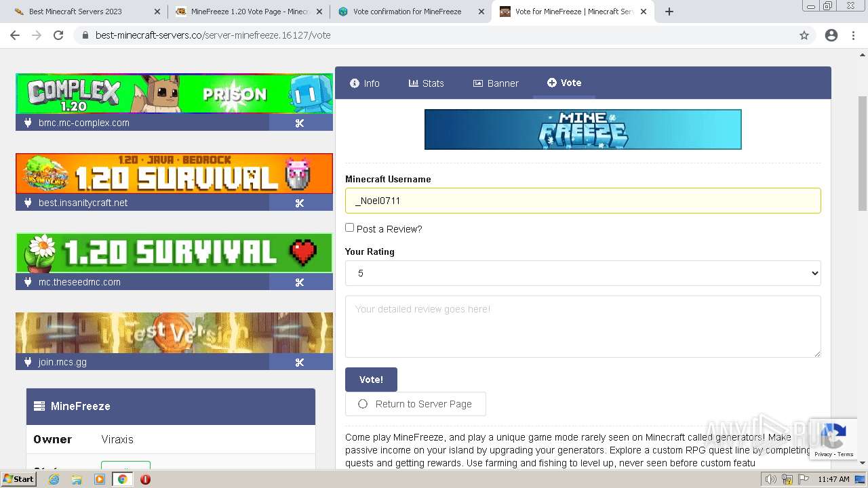Reload the current page

(x=58, y=35)
